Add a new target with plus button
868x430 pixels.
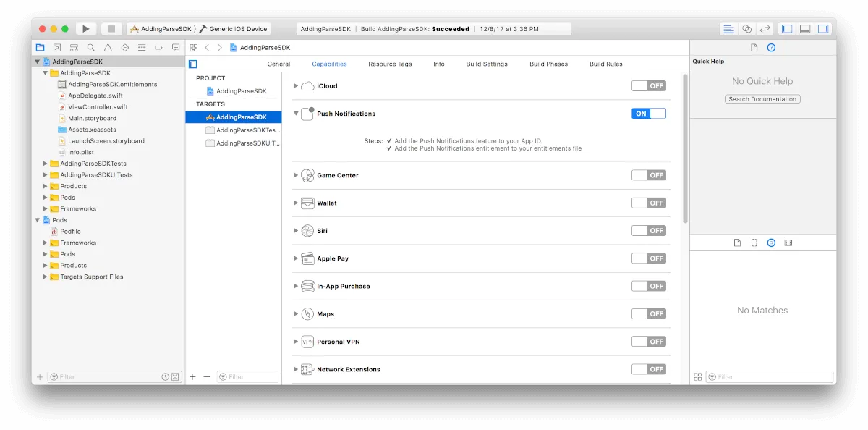click(192, 376)
